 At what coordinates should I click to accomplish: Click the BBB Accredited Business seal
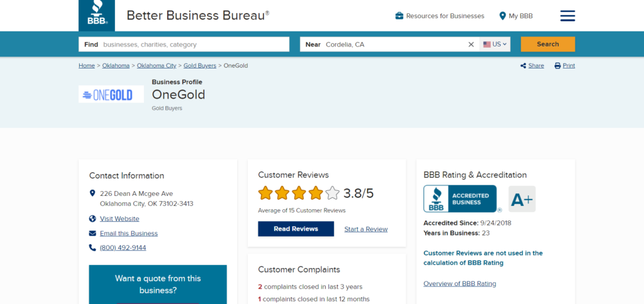click(460, 198)
